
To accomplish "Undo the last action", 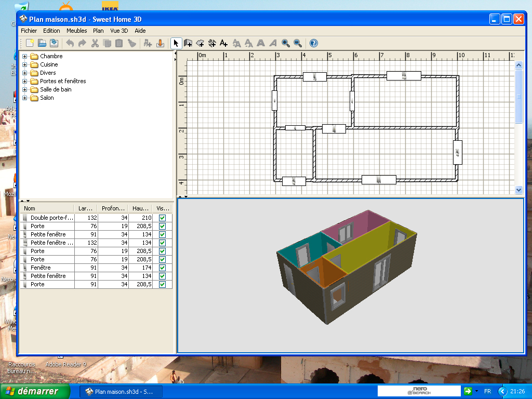I will tap(70, 43).
